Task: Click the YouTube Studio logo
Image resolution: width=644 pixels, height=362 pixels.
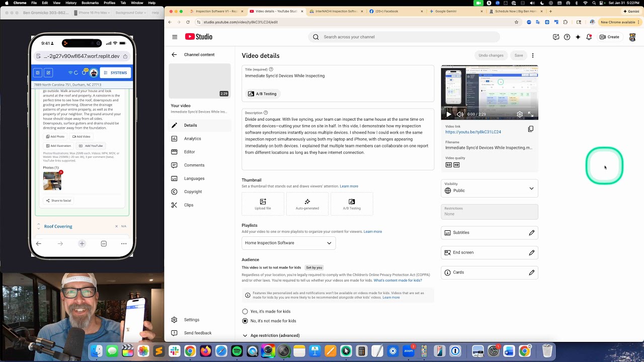Action: point(198,37)
